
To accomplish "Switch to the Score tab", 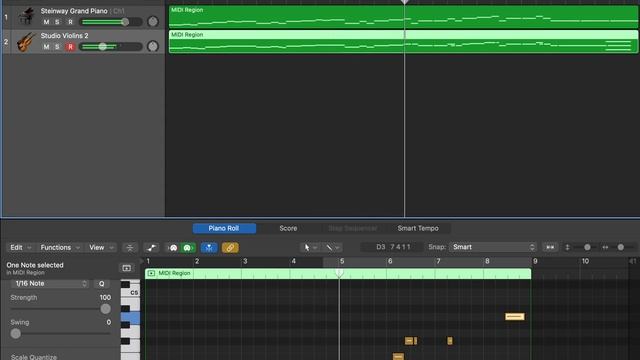I will (288, 228).
